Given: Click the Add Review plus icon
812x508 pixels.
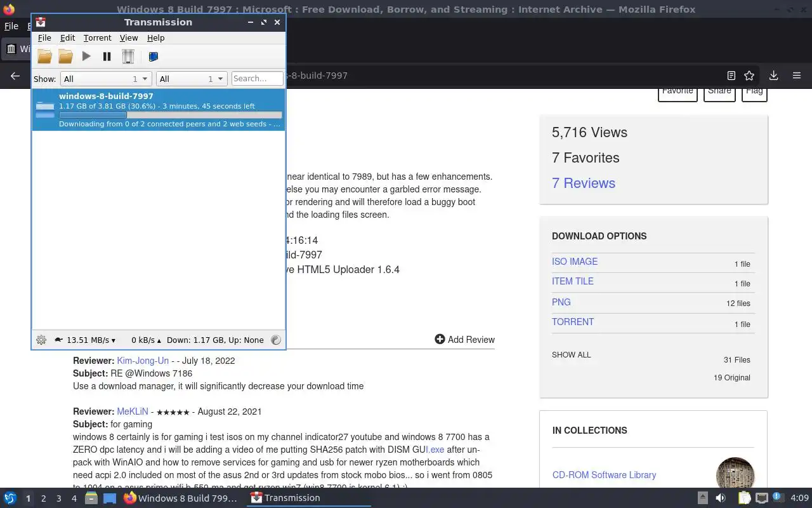Looking at the screenshot, I should 440,339.
